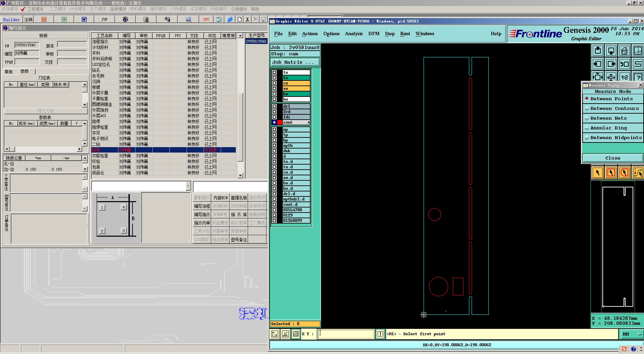This screenshot has width=644, height=354.
Task: Click the Home view icon
Action: coord(624,51)
